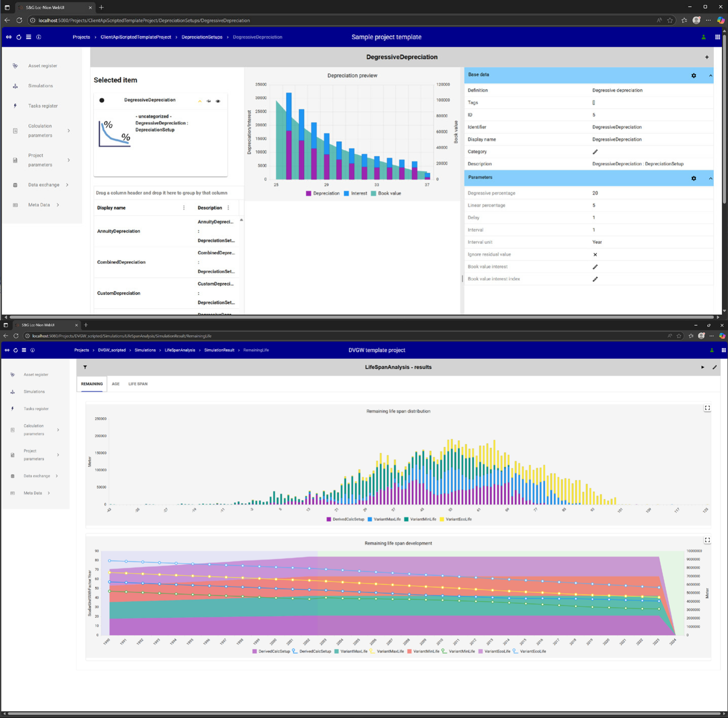Click the purple Depreciation legend swatch
This screenshot has height=718, width=728.
309,193
